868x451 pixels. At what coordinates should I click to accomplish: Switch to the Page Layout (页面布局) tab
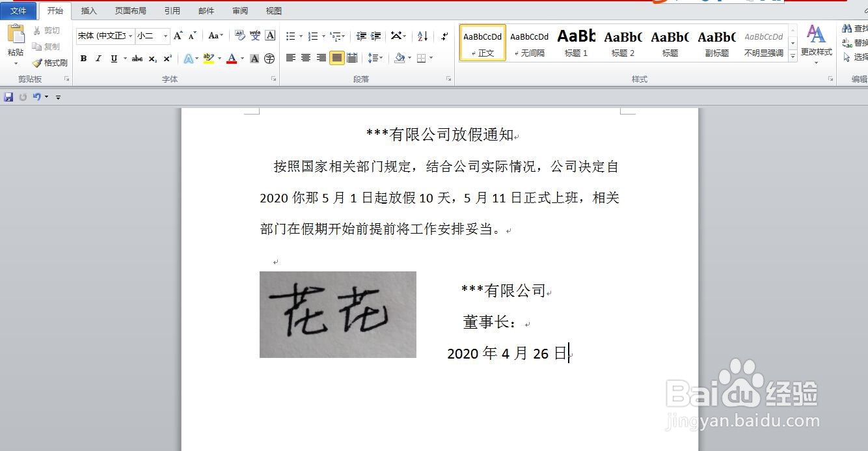point(131,10)
